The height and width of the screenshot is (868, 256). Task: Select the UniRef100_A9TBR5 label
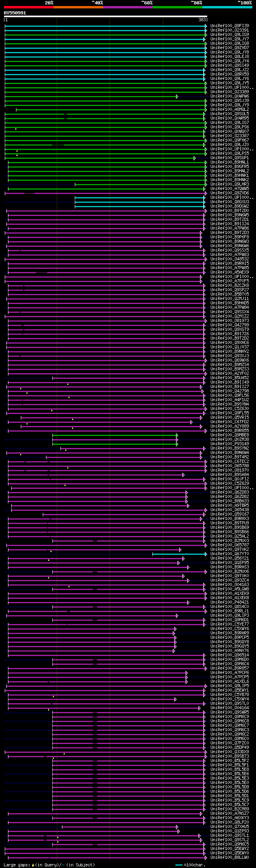(230, 506)
